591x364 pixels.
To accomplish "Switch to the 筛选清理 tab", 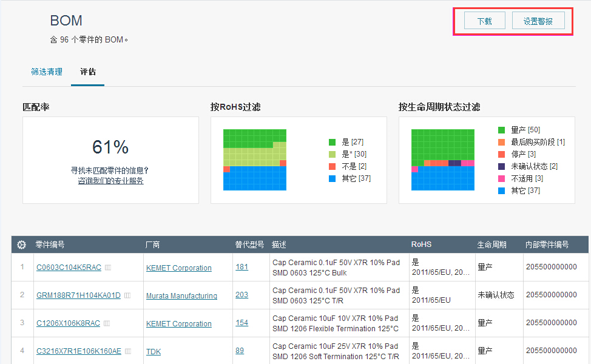I will (47, 72).
